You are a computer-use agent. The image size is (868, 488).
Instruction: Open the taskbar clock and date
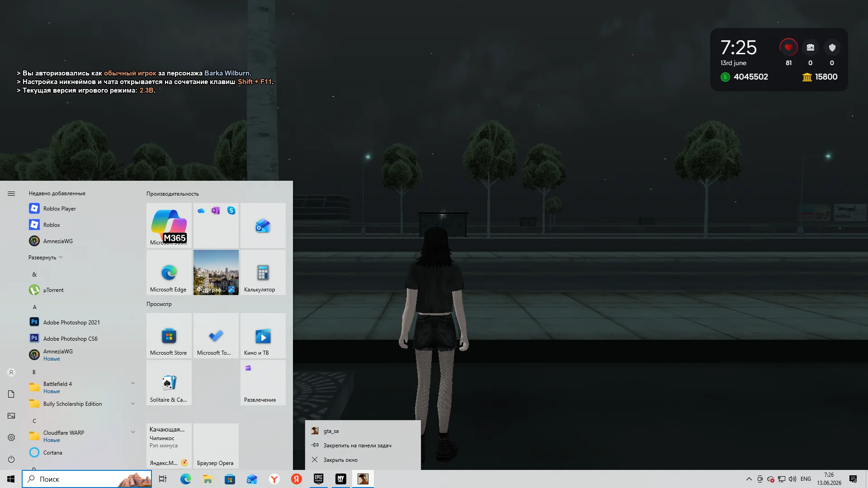pyautogui.click(x=829, y=479)
